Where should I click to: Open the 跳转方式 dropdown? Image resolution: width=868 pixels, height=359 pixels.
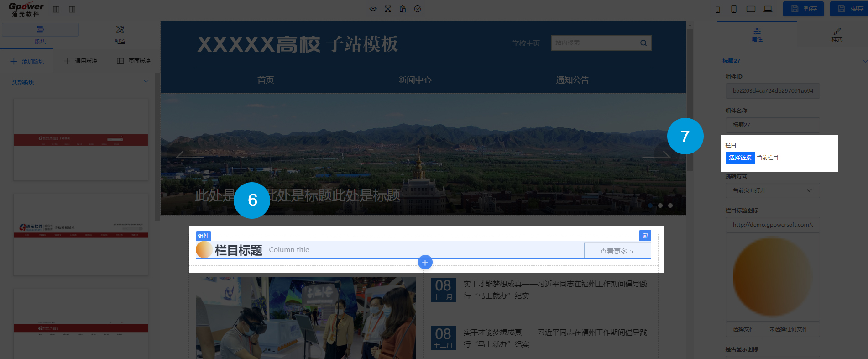pos(772,190)
